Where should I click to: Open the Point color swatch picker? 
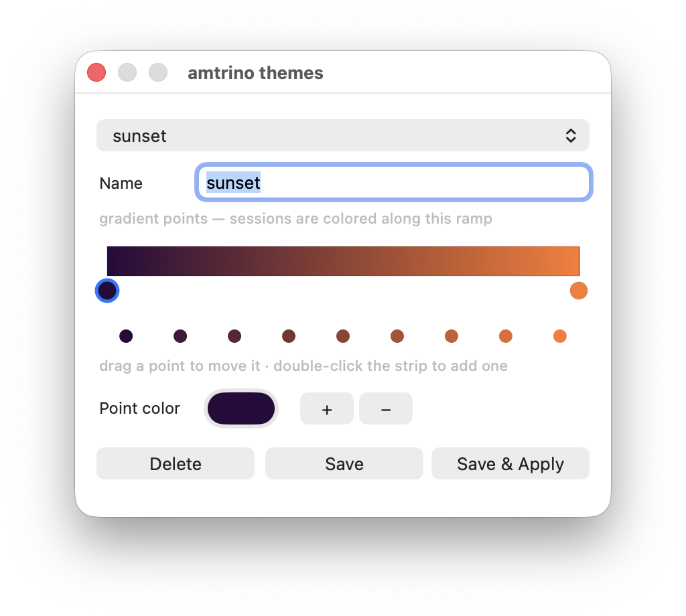[x=241, y=408]
